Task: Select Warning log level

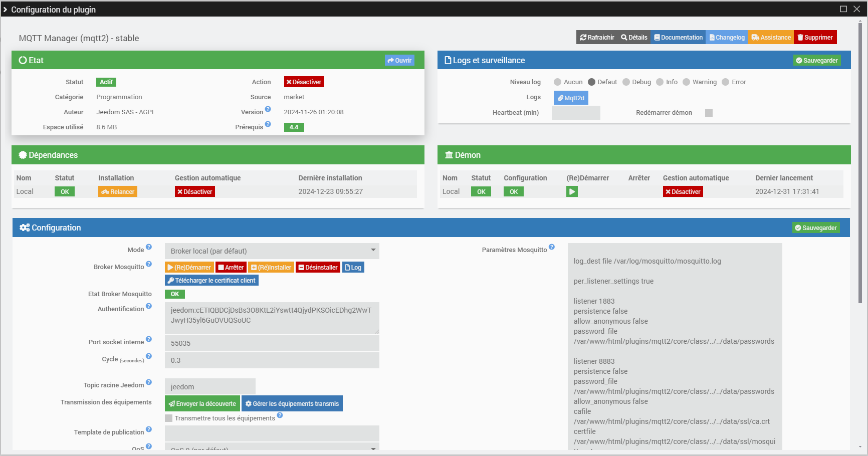Action: tap(687, 82)
